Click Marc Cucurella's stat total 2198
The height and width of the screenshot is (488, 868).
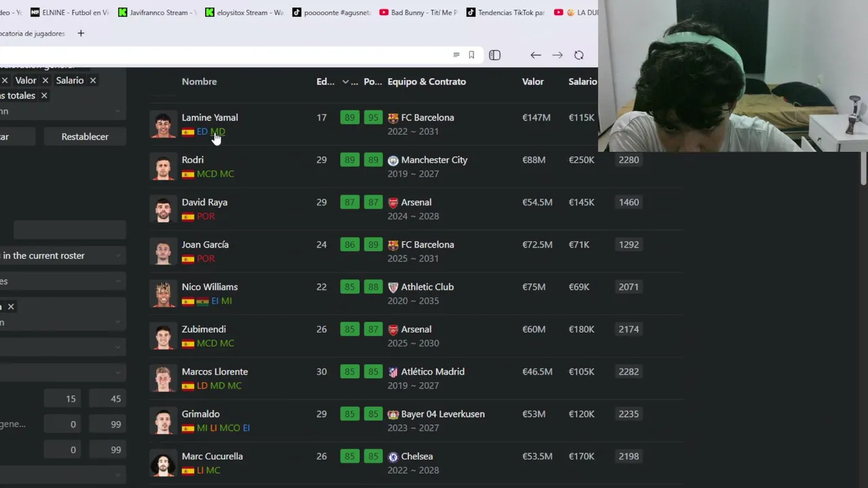629,456
